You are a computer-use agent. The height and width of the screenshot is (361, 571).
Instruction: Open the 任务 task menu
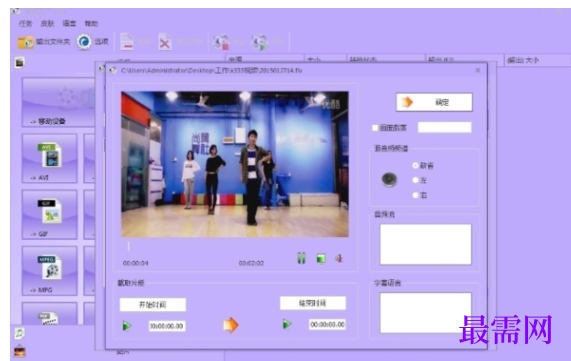25,24
